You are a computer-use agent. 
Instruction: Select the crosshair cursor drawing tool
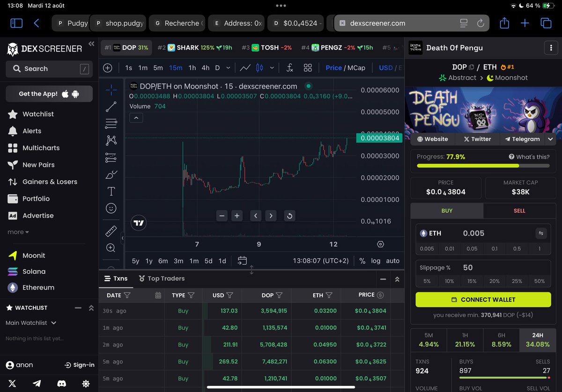(x=111, y=90)
